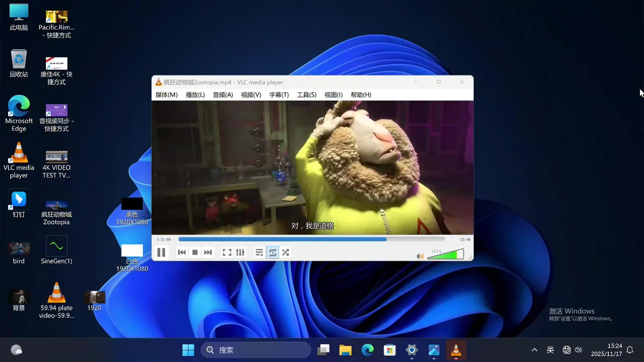Open the 音频(A) menu

(223, 95)
